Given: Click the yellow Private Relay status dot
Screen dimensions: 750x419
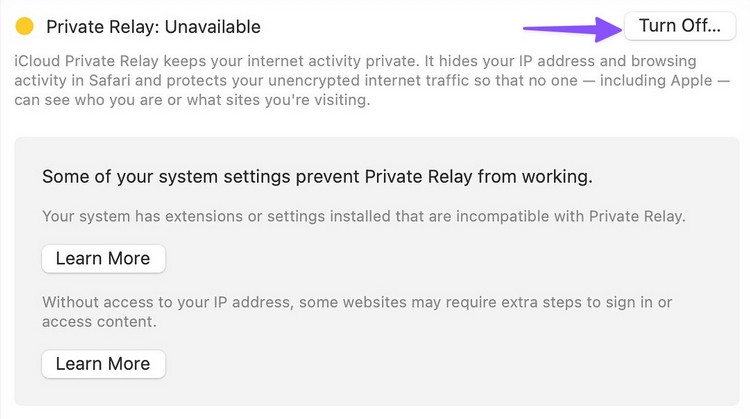Looking at the screenshot, I should tap(26, 26).
